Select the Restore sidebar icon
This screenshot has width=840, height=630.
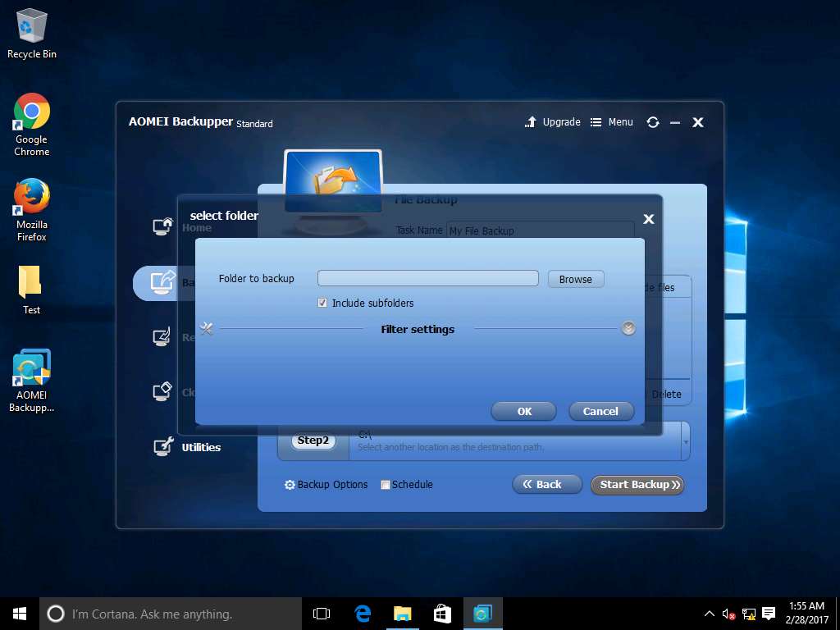tap(162, 337)
